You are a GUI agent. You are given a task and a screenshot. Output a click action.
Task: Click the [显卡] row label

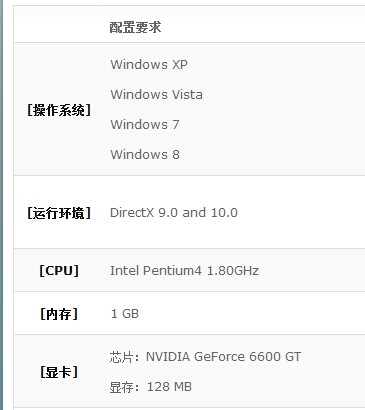(59, 372)
